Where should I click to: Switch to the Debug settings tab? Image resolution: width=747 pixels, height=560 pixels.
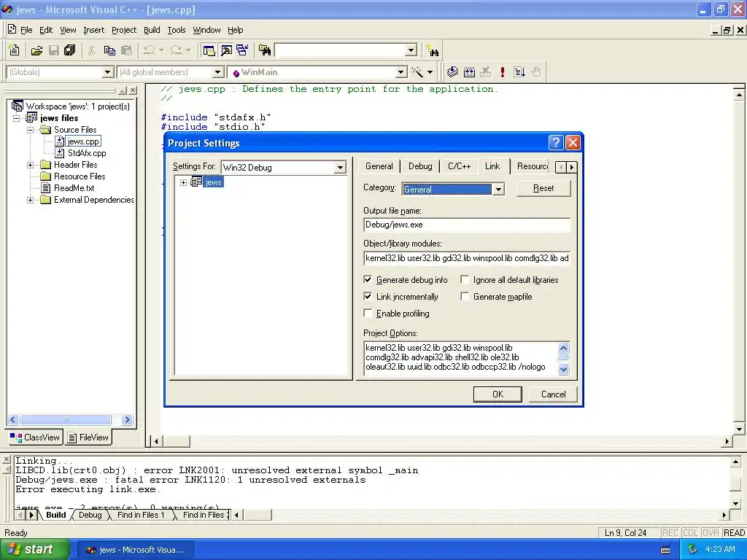[x=420, y=166]
